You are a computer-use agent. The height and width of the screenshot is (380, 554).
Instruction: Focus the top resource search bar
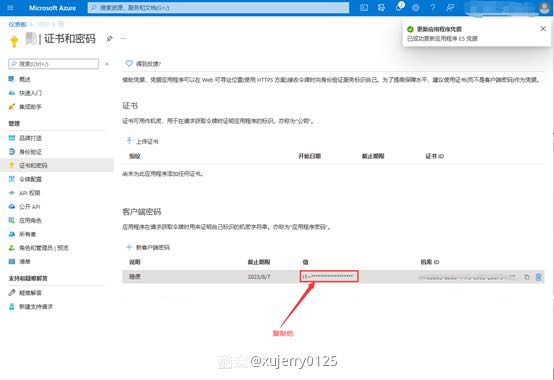pyautogui.click(x=218, y=8)
